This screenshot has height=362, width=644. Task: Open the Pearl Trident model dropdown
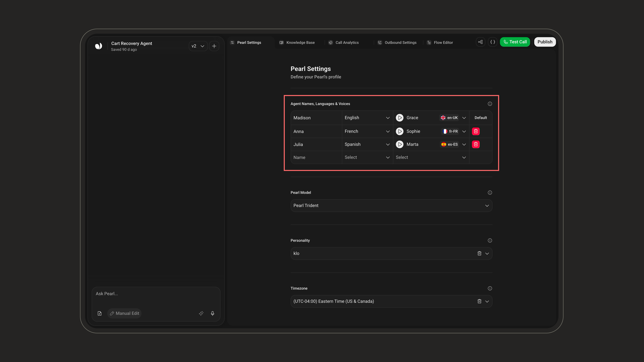pos(391,205)
